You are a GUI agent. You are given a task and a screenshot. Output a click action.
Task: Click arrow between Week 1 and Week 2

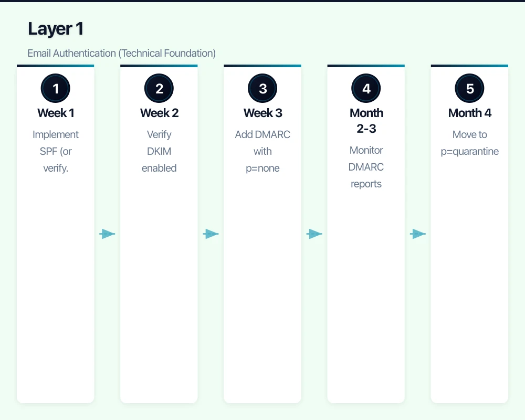pyautogui.click(x=107, y=234)
